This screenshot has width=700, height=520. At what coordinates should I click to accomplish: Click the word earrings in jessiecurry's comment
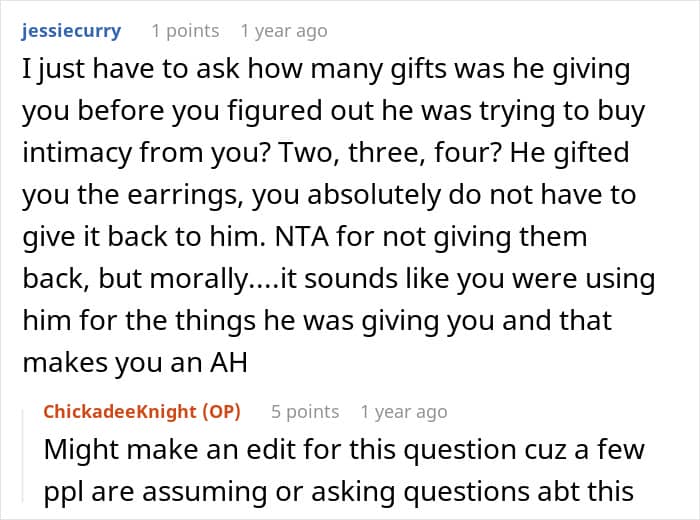(x=186, y=196)
